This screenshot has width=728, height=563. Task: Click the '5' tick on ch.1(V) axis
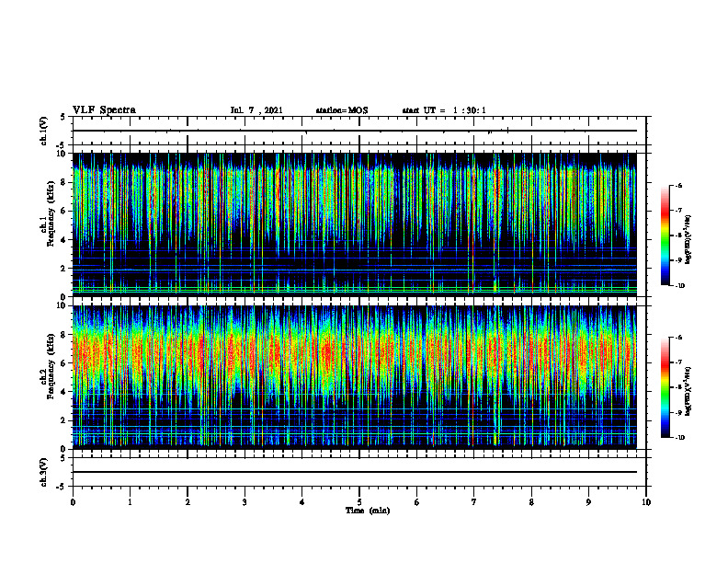click(63, 117)
